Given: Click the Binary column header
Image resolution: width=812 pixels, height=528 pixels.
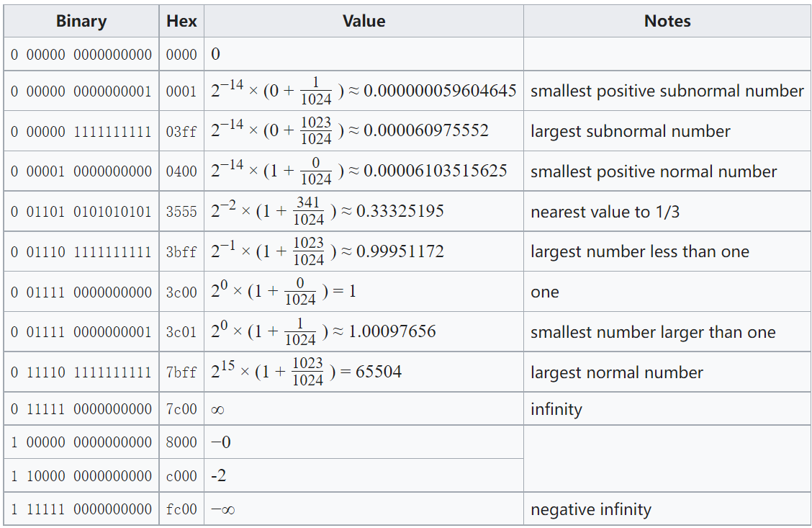Looking at the screenshot, I should [x=81, y=21].
